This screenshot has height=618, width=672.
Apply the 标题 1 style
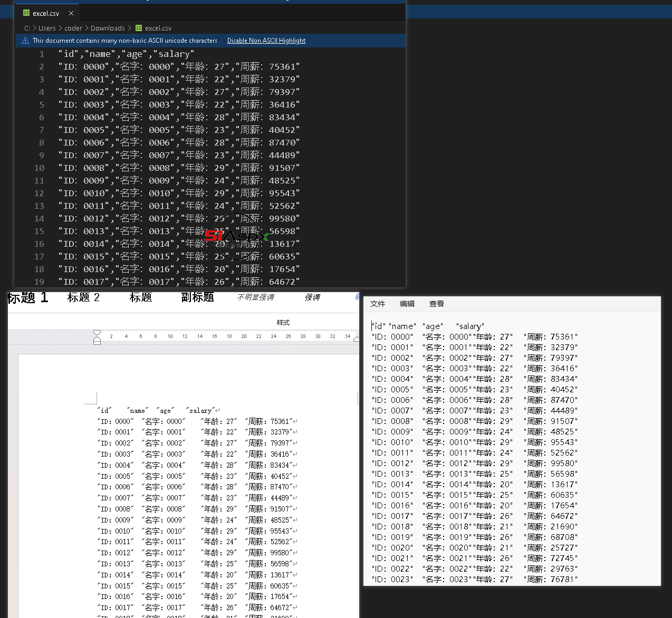point(28,298)
